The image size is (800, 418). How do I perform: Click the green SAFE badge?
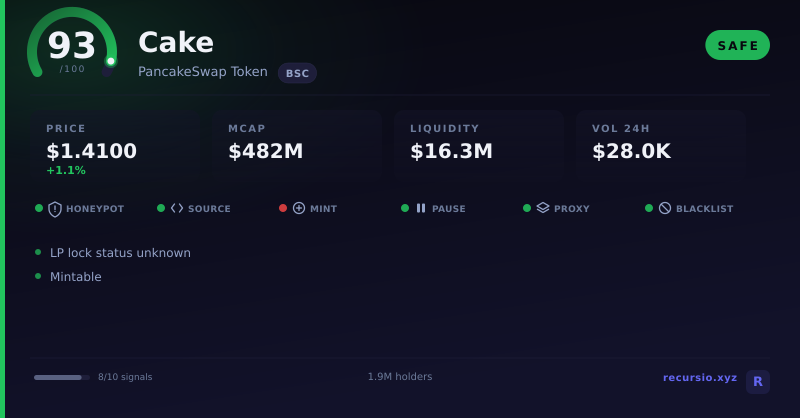(737, 45)
